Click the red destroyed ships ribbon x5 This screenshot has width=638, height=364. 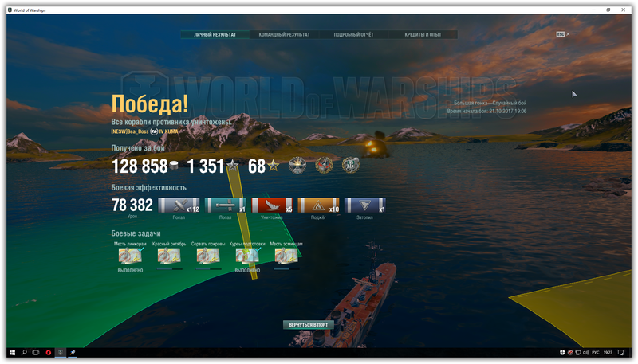272,205
